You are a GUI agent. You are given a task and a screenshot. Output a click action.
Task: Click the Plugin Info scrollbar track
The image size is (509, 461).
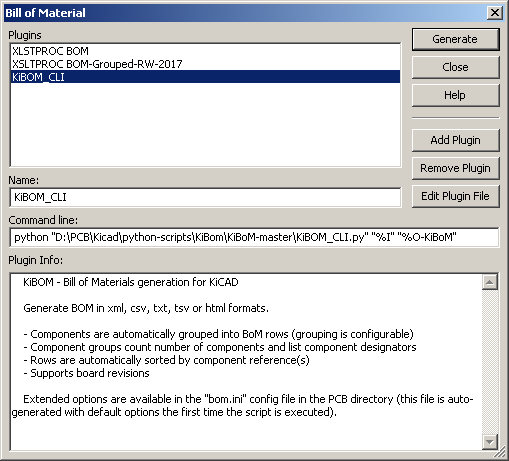490,362
